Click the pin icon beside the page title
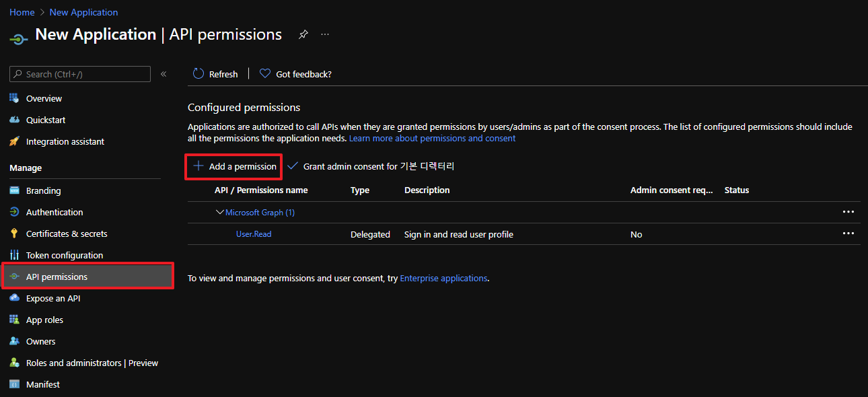 pyautogui.click(x=303, y=34)
